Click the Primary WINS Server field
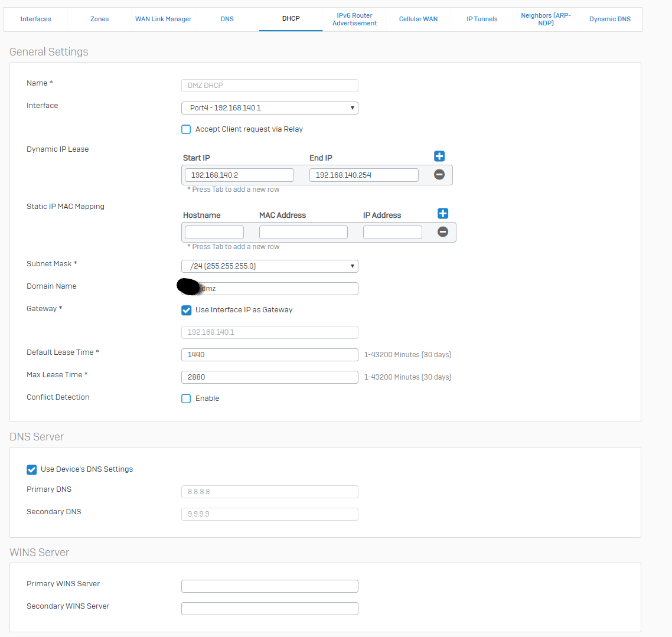 269,586
